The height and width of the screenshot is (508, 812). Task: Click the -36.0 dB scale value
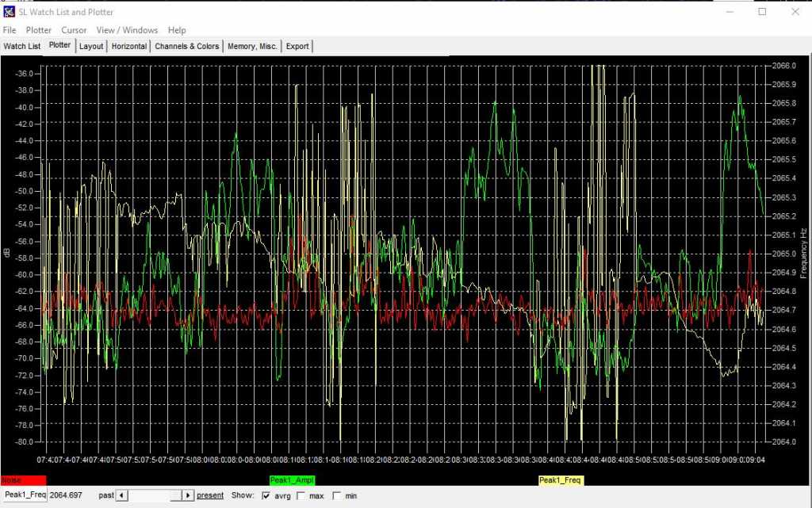pyautogui.click(x=25, y=74)
